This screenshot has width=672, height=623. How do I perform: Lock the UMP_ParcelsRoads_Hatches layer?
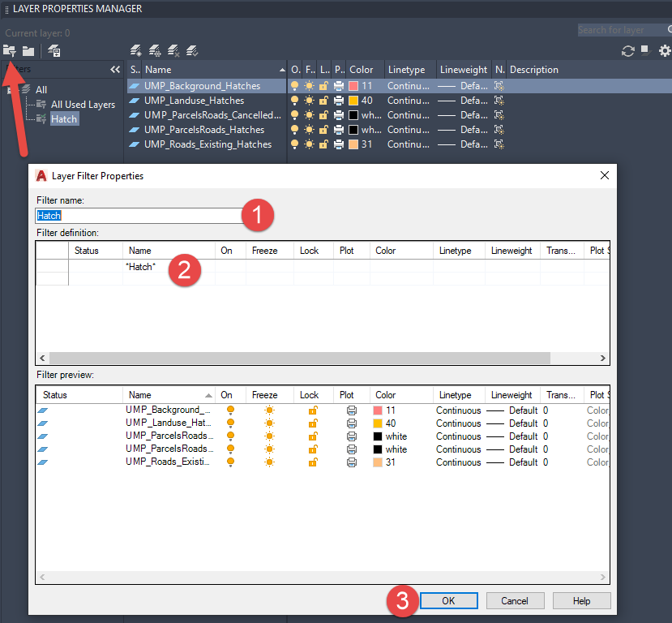tap(323, 129)
